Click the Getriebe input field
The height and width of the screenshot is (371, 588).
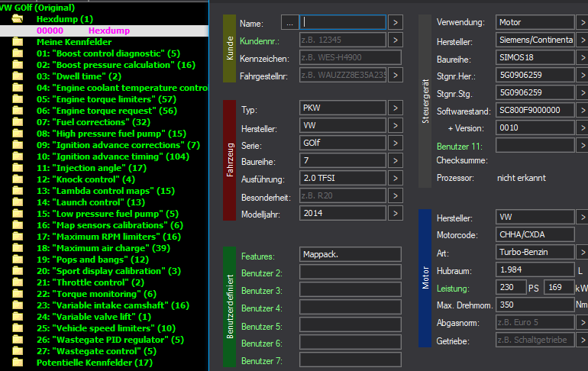[535, 340]
